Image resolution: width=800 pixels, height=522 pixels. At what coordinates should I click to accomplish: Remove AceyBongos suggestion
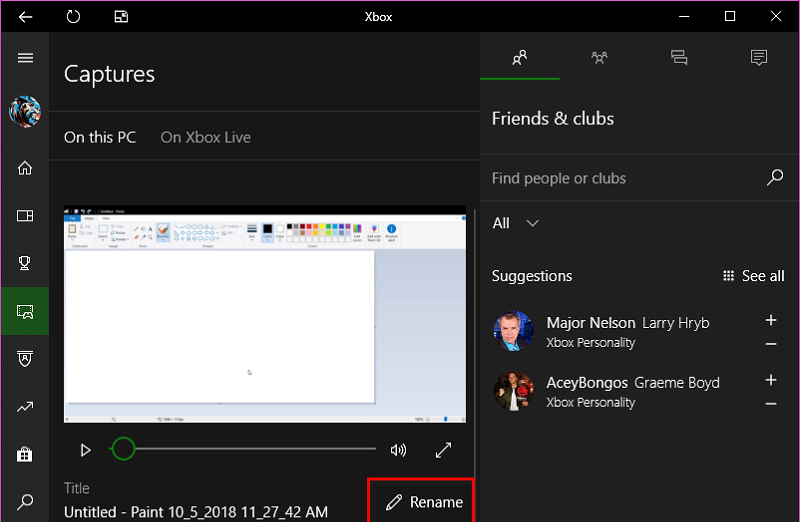point(771,404)
